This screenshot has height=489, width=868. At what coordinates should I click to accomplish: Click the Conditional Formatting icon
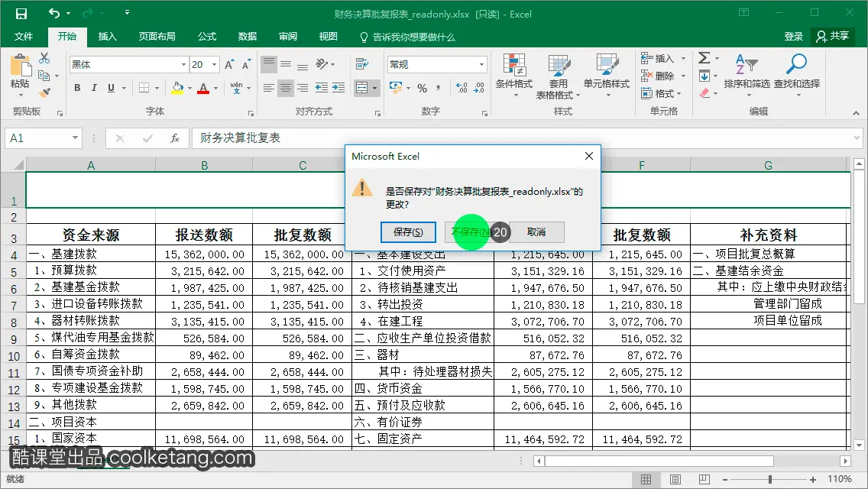coord(514,66)
